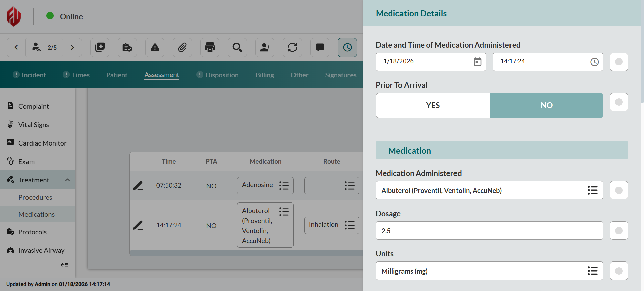Screen dimensions: 644x291
Task: Select NO for Prior To Arrival
Action: (x=547, y=105)
